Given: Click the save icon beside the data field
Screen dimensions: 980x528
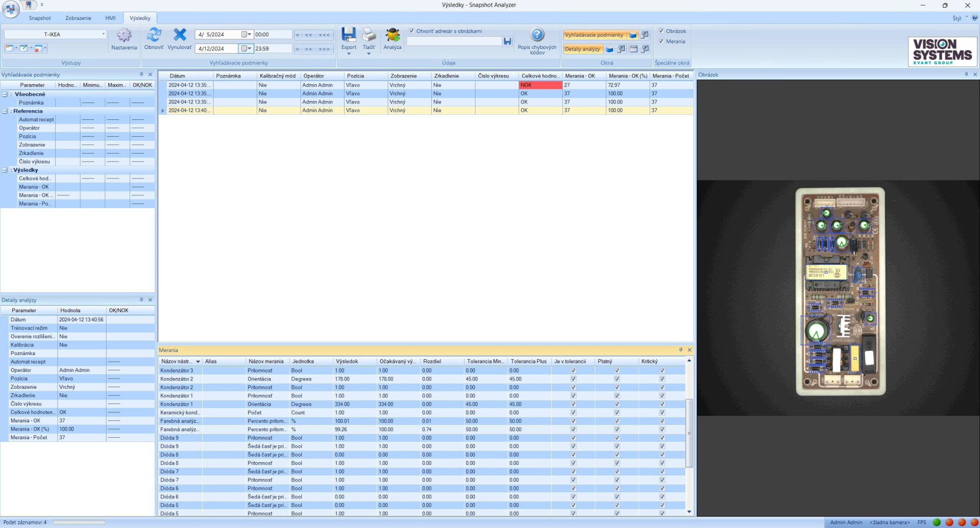Looking at the screenshot, I should point(507,41).
